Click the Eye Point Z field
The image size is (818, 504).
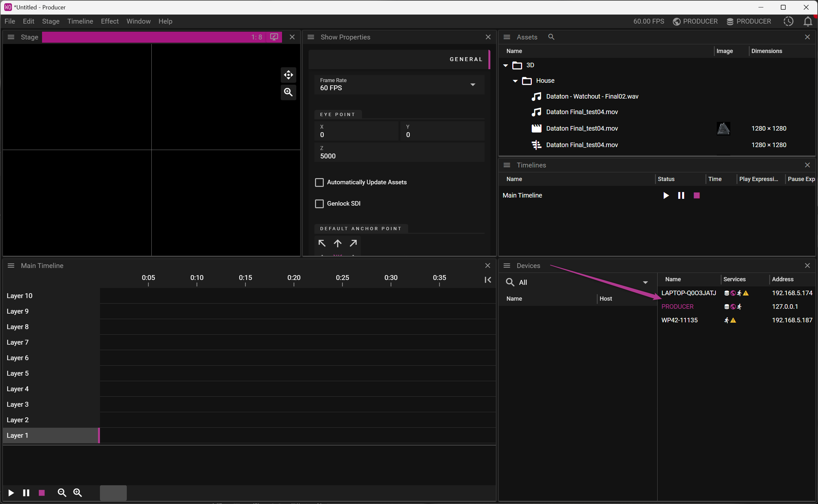(399, 152)
